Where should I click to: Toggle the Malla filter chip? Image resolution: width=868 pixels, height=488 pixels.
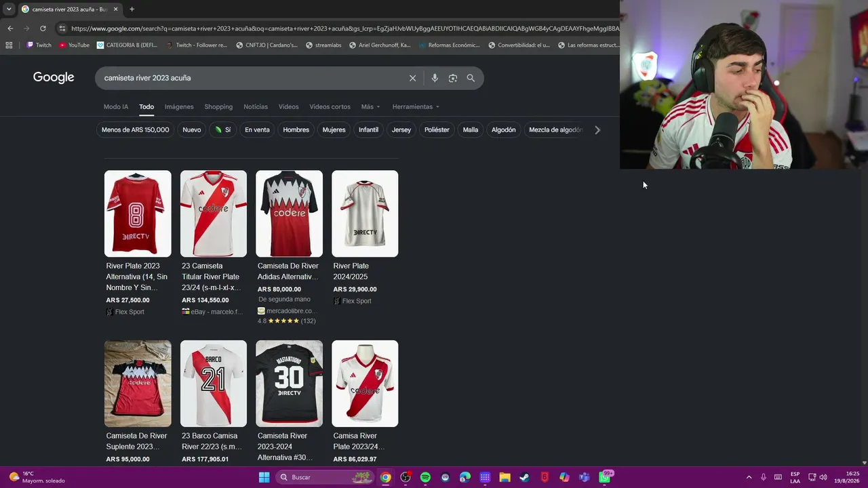[x=471, y=129]
